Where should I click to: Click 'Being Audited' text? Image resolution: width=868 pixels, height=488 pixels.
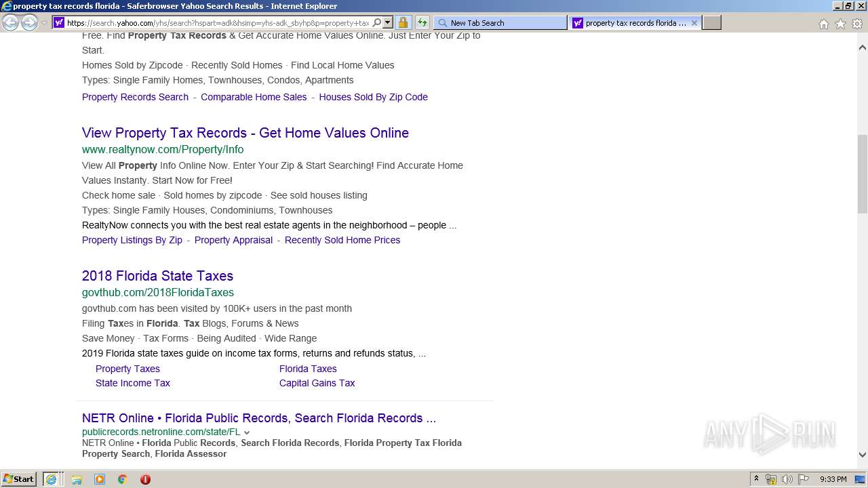pyautogui.click(x=226, y=338)
